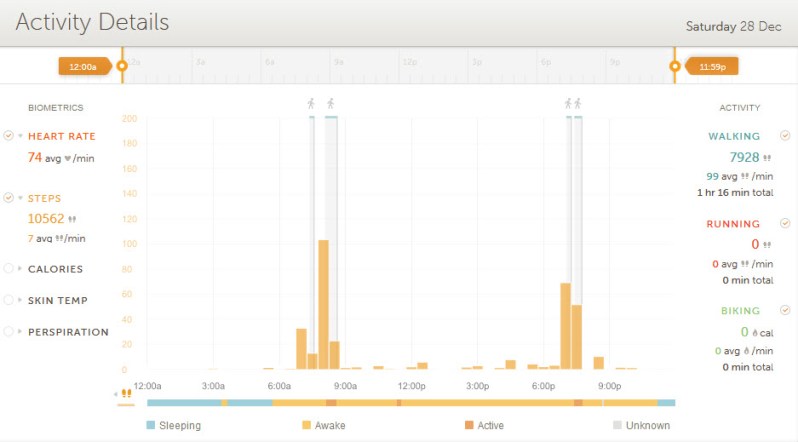
Task: Expand the Perspiration details arrow
Action: (19, 331)
